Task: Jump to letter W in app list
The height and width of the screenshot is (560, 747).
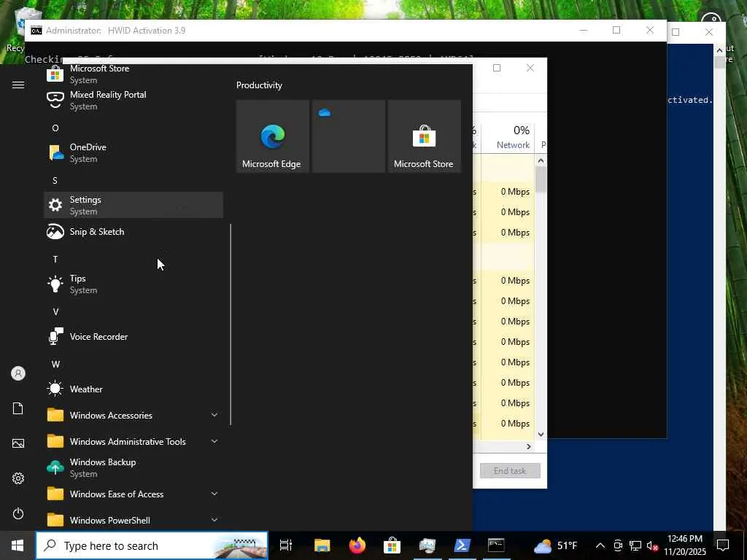Action: point(55,365)
